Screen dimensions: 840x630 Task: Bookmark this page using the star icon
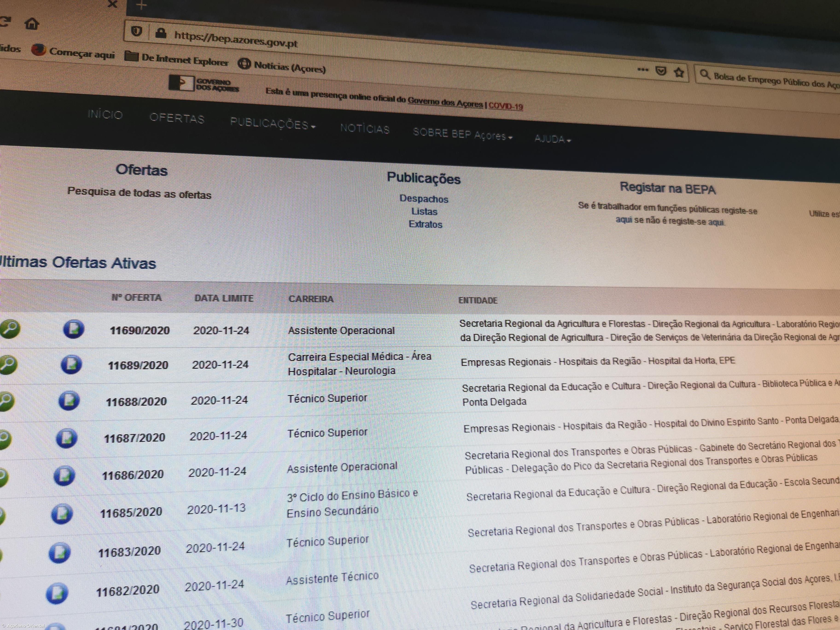[679, 72]
